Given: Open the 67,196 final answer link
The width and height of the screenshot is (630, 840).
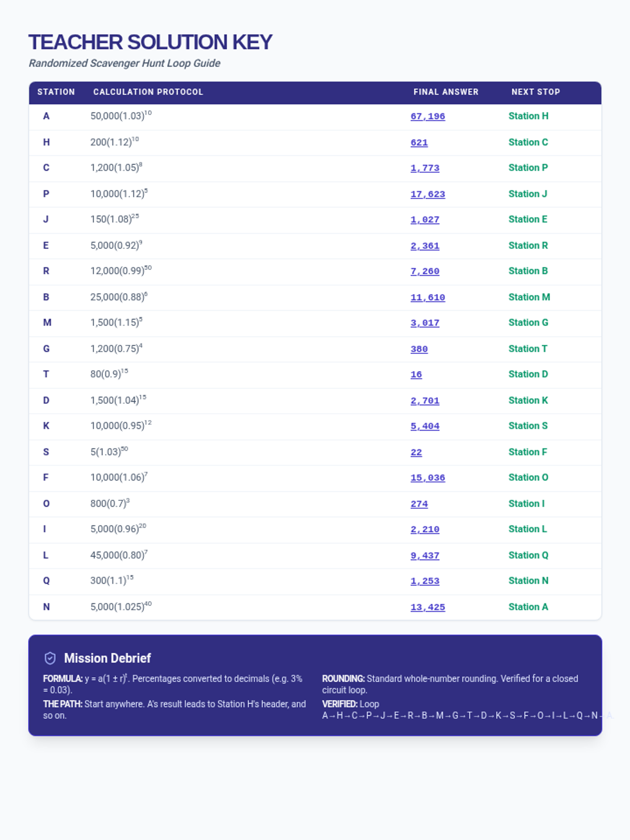Looking at the screenshot, I should (x=427, y=117).
